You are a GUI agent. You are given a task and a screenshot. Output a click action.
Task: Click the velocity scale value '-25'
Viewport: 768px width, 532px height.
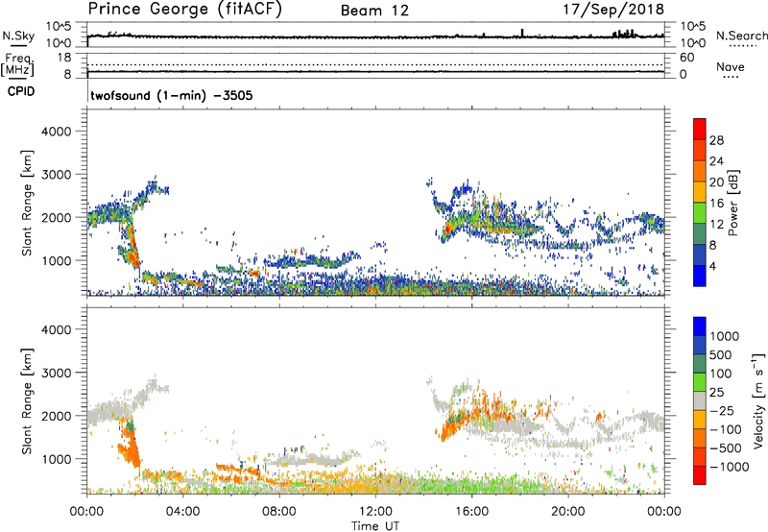point(722,410)
